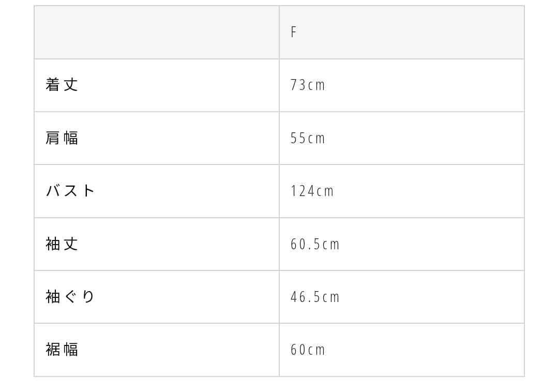Screen dimensions: 558x392
Task: Select the 124cm bust value
Action: pyautogui.click(x=312, y=191)
